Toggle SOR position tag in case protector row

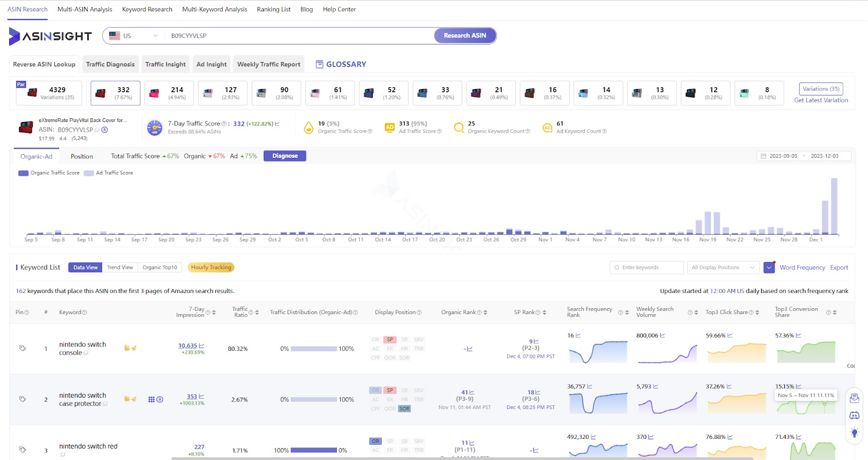click(405, 409)
